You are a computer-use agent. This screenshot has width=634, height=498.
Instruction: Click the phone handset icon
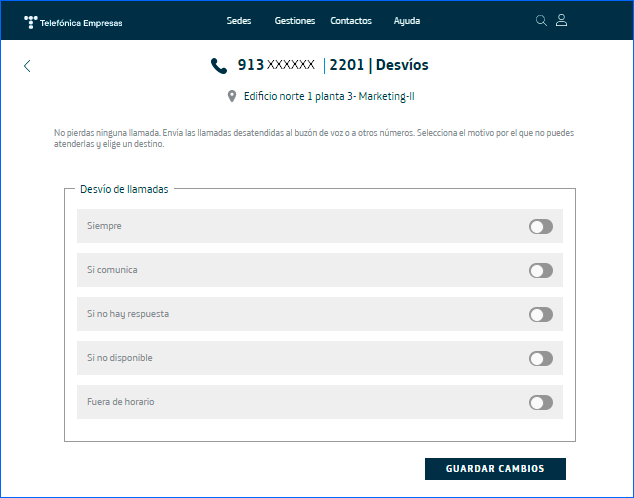(219, 65)
